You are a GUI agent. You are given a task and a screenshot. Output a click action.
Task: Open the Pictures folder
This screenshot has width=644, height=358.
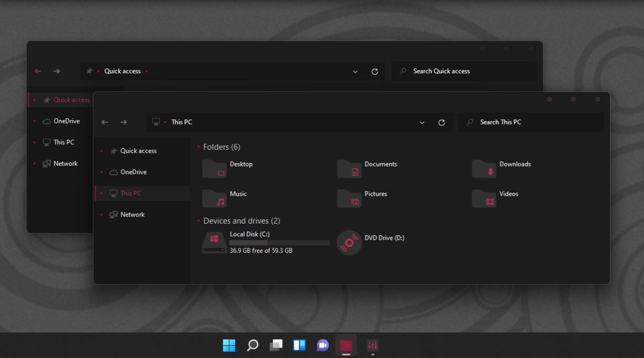[x=349, y=198]
